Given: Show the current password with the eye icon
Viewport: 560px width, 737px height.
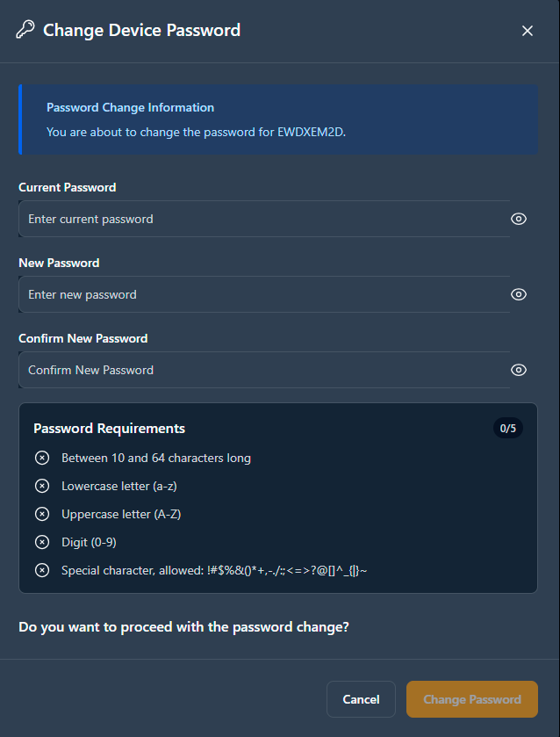Looking at the screenshot, I should click(519, 219).
